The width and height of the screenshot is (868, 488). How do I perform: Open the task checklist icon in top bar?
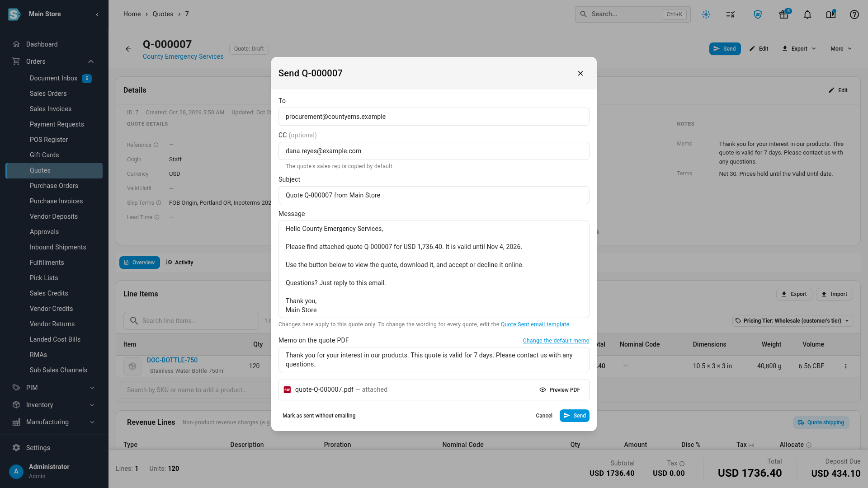coord(731,14)
